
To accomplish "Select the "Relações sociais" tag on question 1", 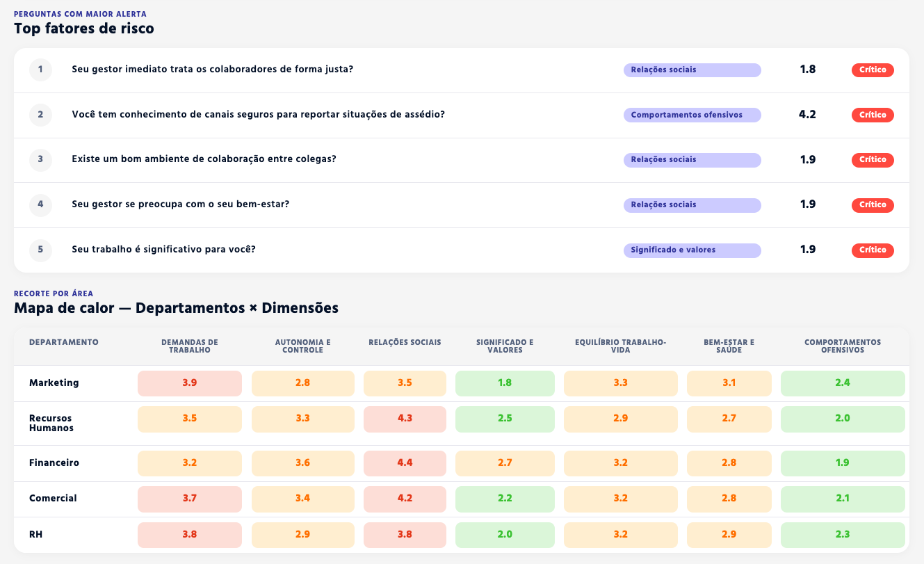I will (692, 70).
